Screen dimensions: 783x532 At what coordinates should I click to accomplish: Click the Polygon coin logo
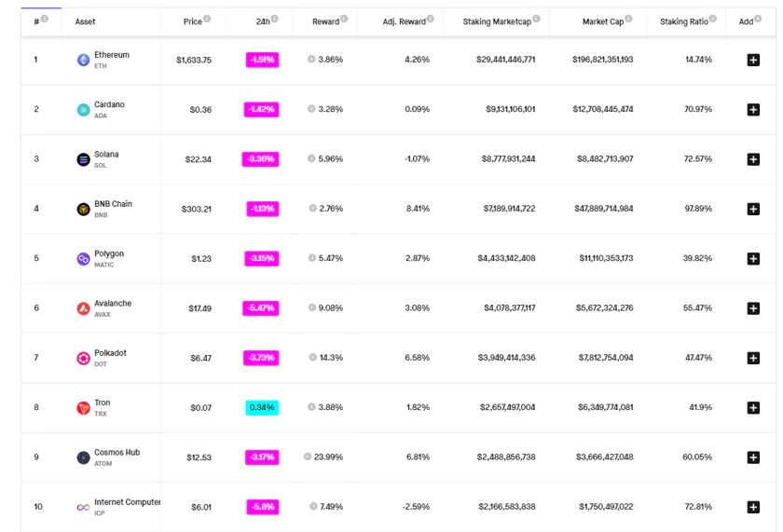click(x=83, y=258)
